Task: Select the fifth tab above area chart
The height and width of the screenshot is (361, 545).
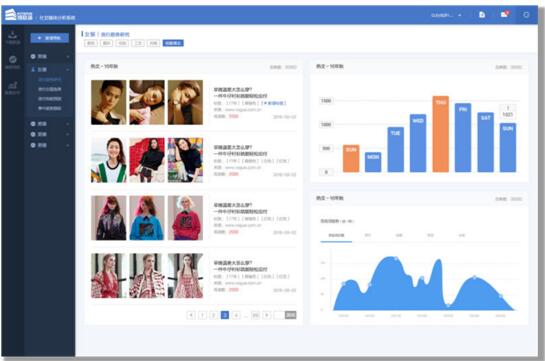Action: point(462,236)
